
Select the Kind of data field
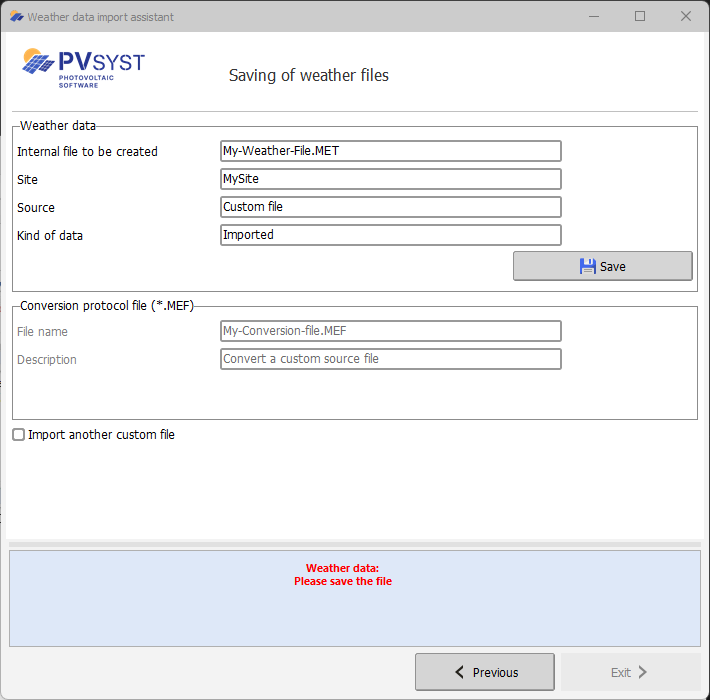390,235
